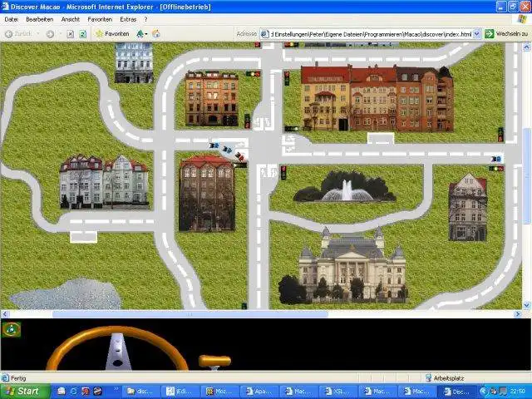Switch to the Edi... taskbar button

pos(180,392)
